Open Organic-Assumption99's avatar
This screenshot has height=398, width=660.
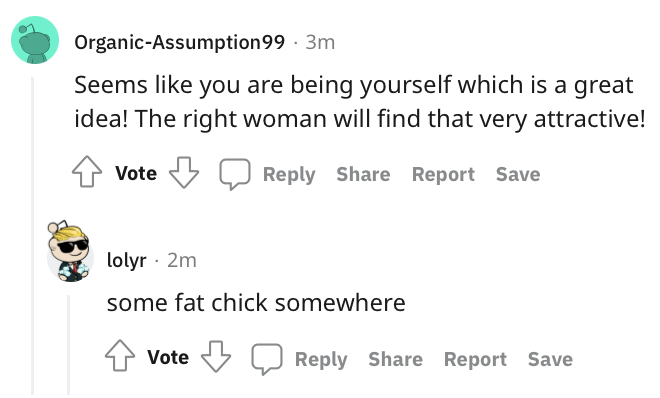(35, 40)
